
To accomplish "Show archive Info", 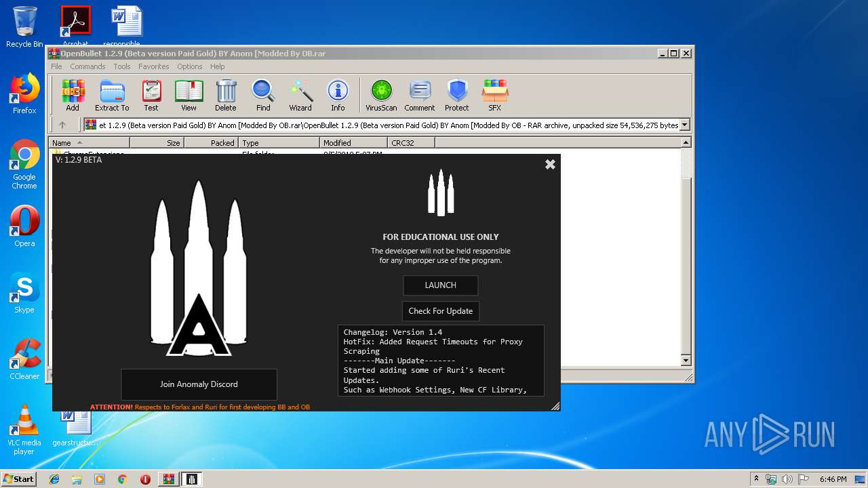I will tap(338, 96).
